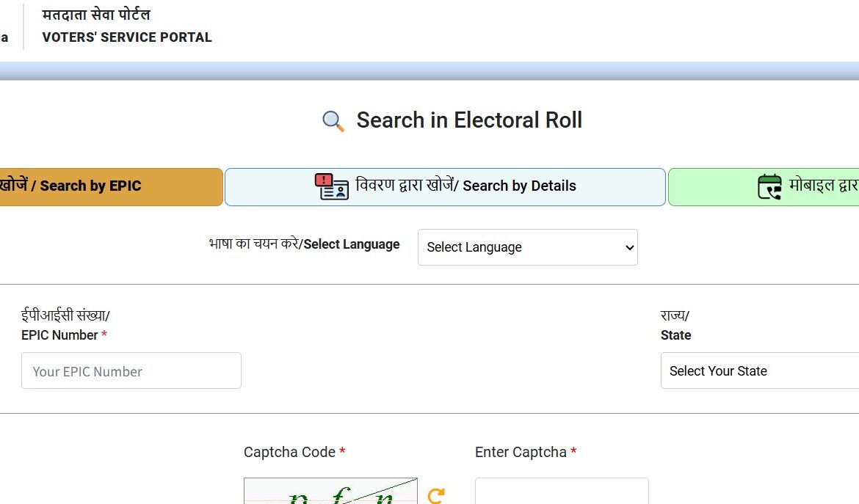Click the calendar phone icon on the mobile tab
Viewport: 859px width, 504px height.
pyautogui.click(x=769, y=186)
